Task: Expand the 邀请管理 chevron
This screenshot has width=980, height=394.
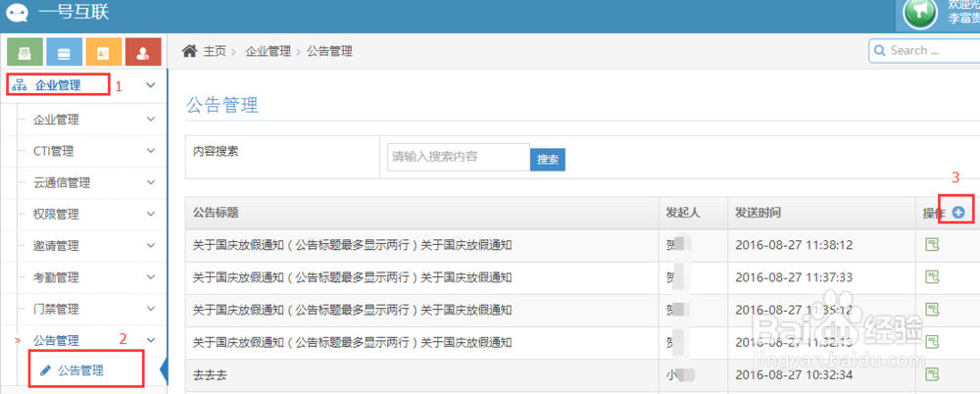Action: pos(151,246)
